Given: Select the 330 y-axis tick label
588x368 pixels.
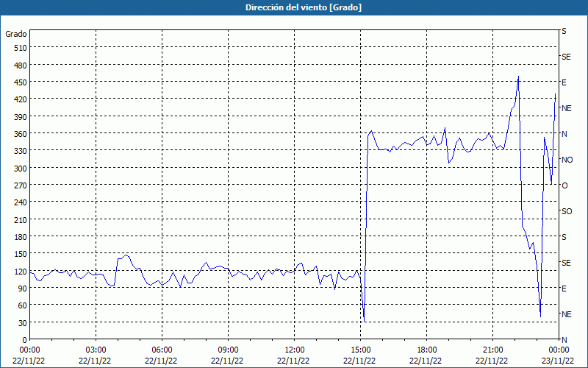Looking at the screenshot, I should click(21, 151).
